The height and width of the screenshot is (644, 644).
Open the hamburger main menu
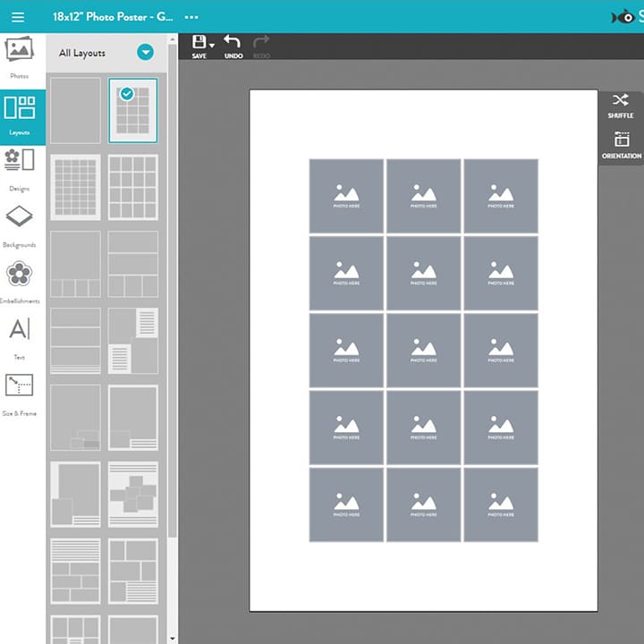click(x=18, y=17)
